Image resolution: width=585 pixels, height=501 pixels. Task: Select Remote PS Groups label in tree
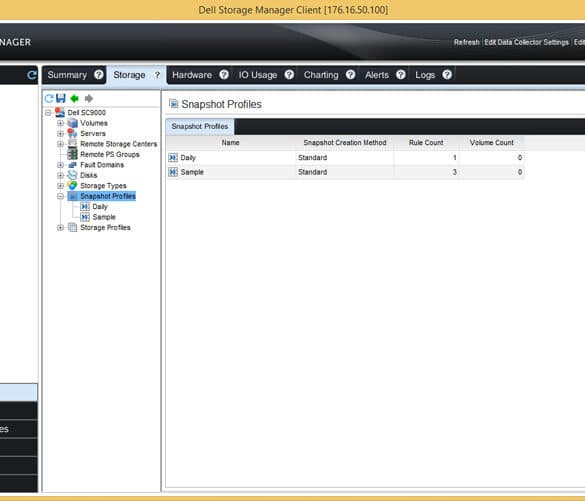(x=110, y=154)
